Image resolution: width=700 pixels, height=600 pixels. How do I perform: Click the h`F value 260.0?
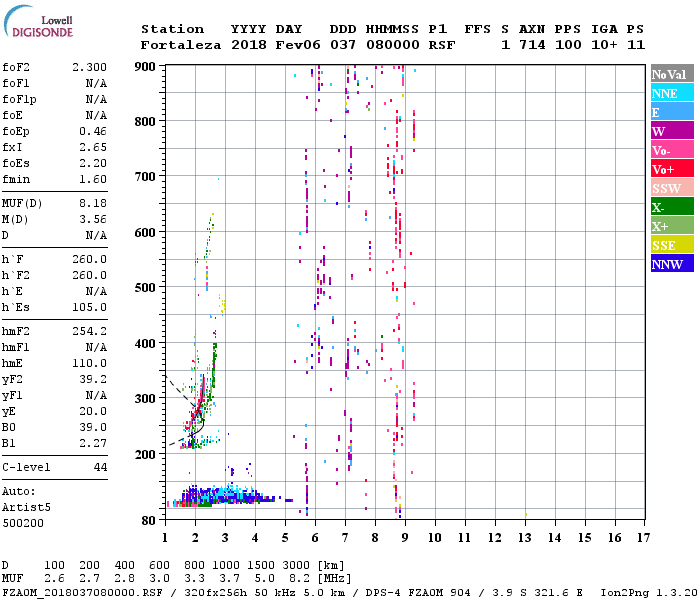point(89,259)
